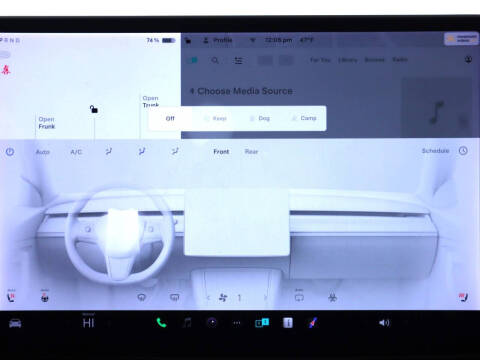Viewport: 480px width, 360px height.
Task: Select the Keep climate mode
Action: point(216,118)
